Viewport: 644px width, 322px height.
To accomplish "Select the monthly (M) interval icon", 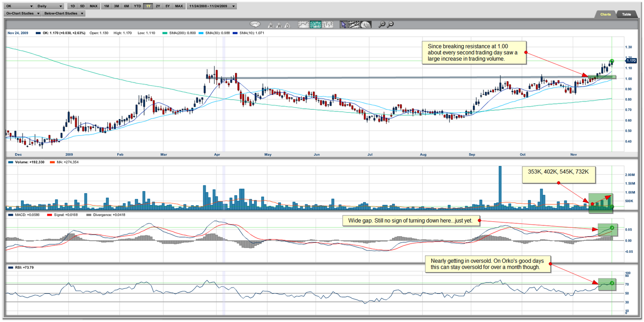I will 270,25.
